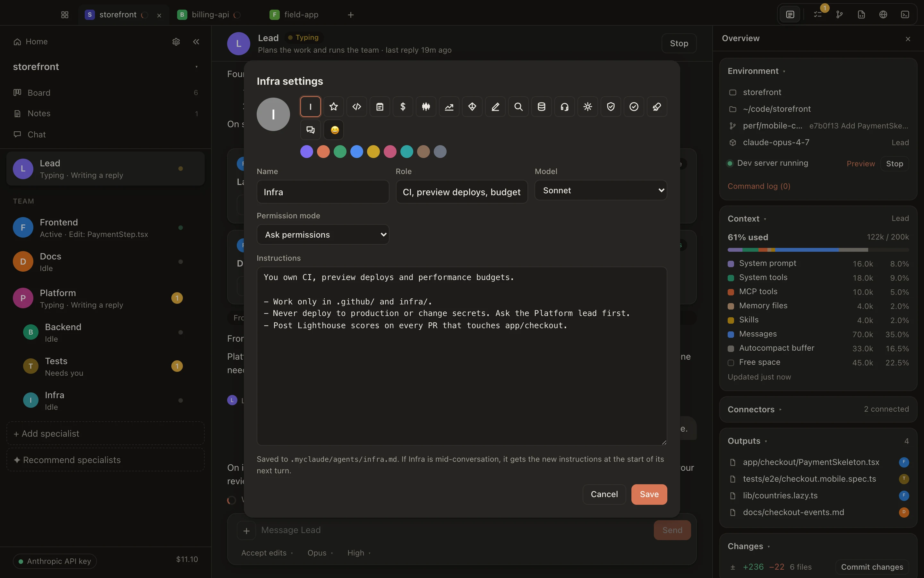The image size is (924, 578).
Task: Open the Model dropdown showing Sonnet
Action: pos(601,190)
